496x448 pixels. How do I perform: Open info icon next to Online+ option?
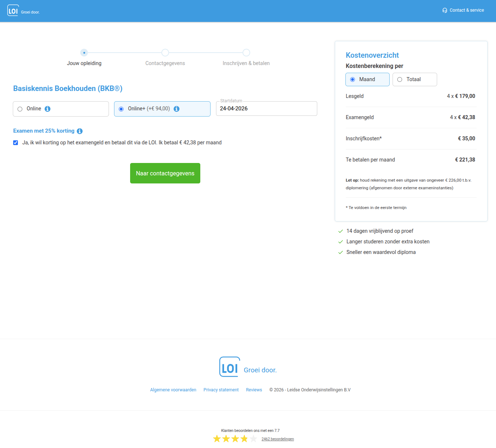coord(177,109)
